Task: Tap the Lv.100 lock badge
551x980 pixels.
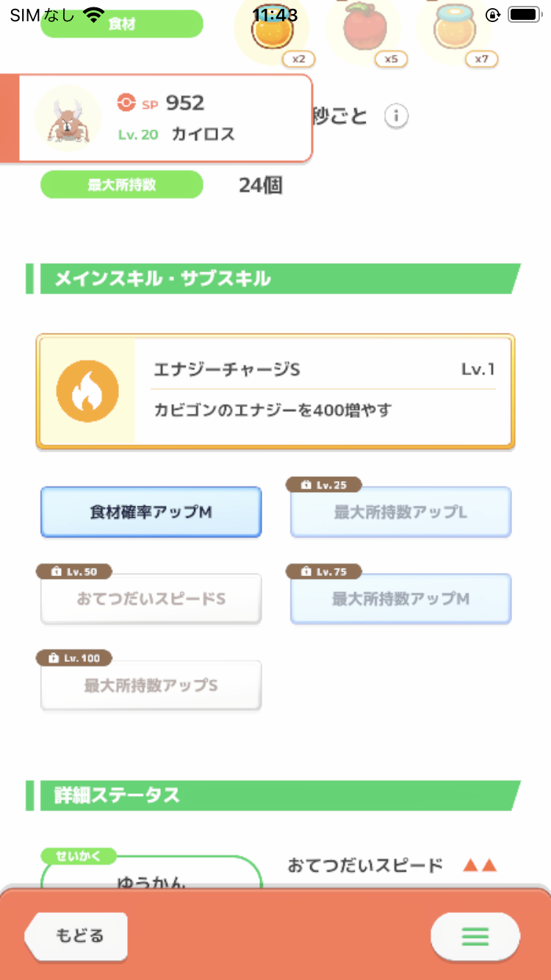Action: 75,658
